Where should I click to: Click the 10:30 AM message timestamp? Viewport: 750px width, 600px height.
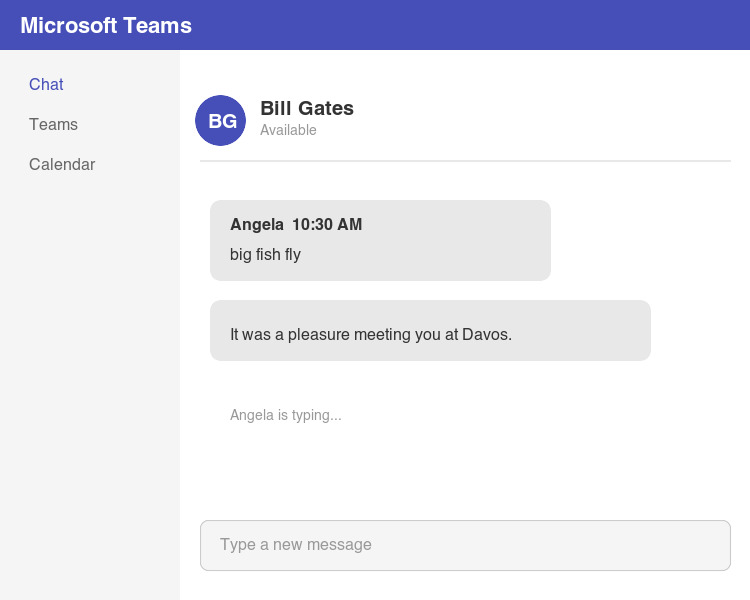327,225
